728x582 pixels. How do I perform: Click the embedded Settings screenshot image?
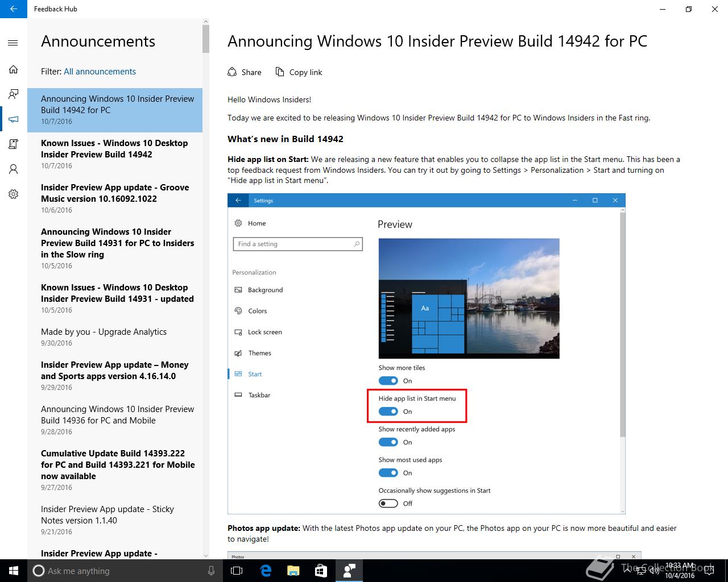click(427, 354)
